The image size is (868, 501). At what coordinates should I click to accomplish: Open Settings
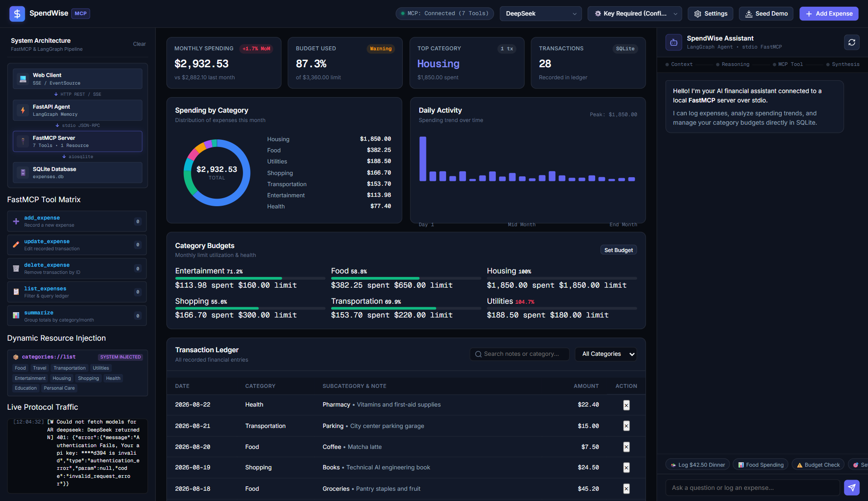point(710,14)
